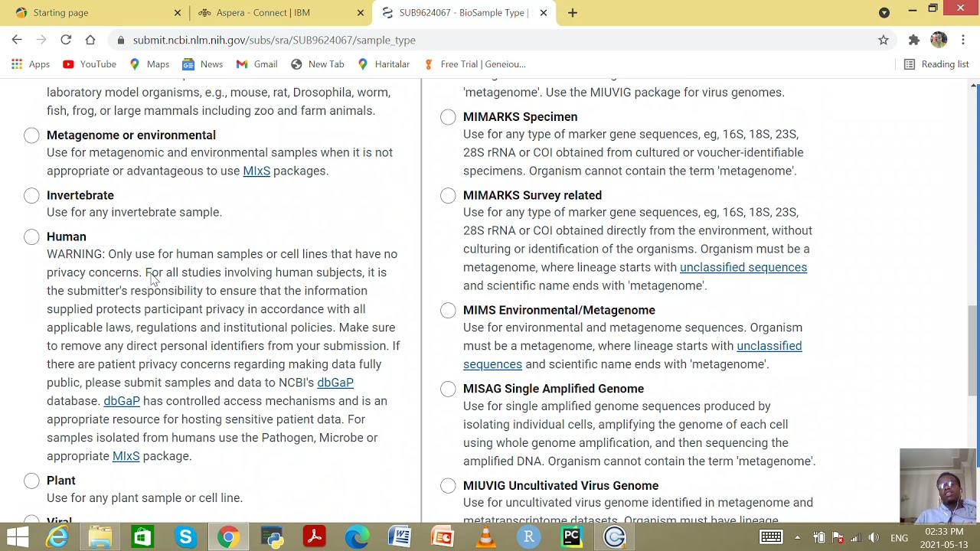Open File Explorer from taskbar
The width and height of the screenshot is (980, 551).
tap(100, 537)
